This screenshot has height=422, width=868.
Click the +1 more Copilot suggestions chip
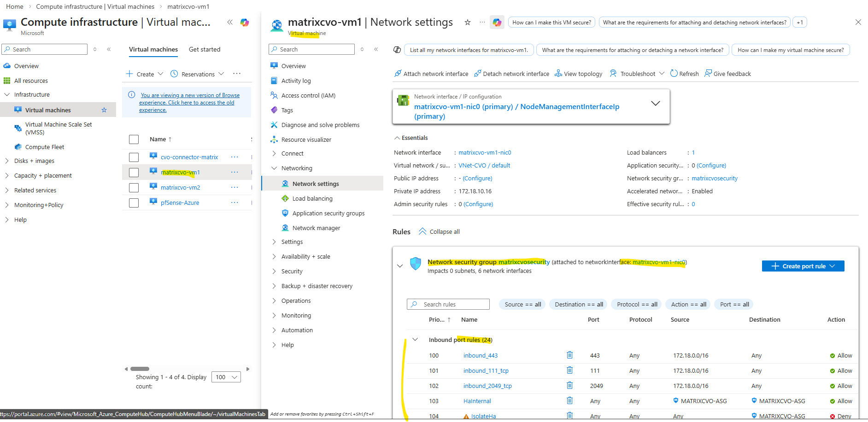[x=800, y=22]
